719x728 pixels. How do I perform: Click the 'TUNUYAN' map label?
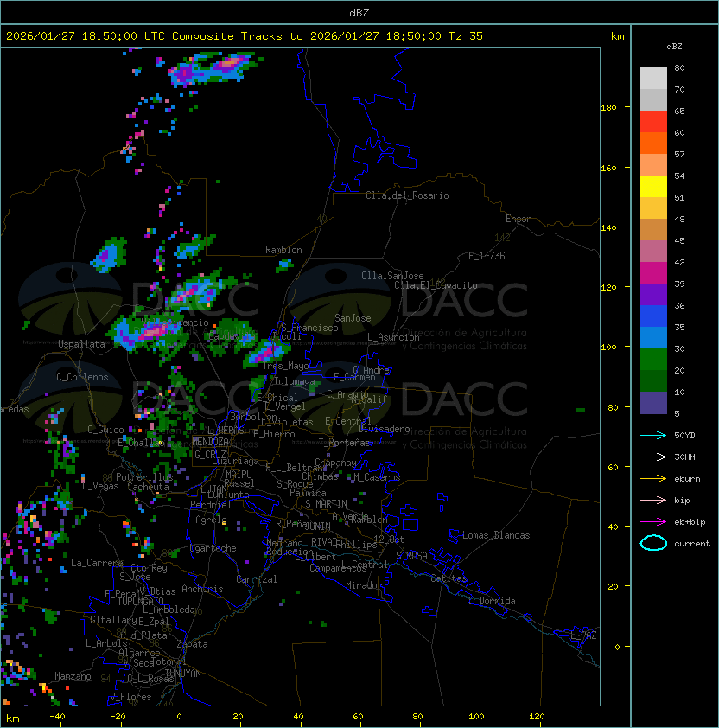pos(183,674)
